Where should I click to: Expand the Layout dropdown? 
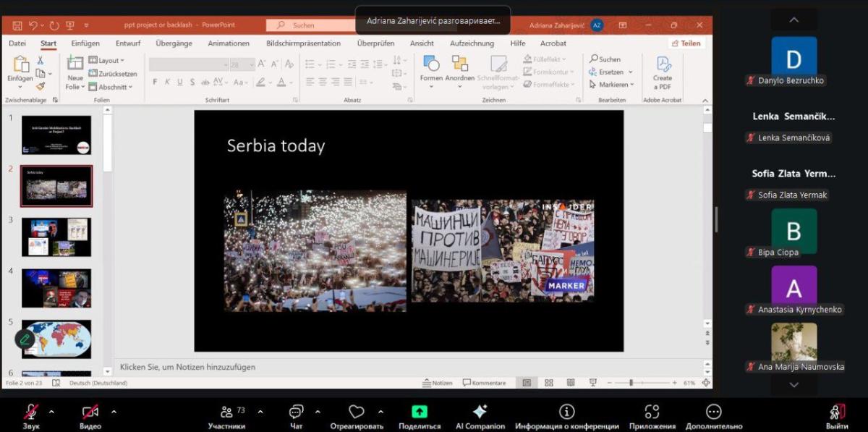click(x=111, y=61)
